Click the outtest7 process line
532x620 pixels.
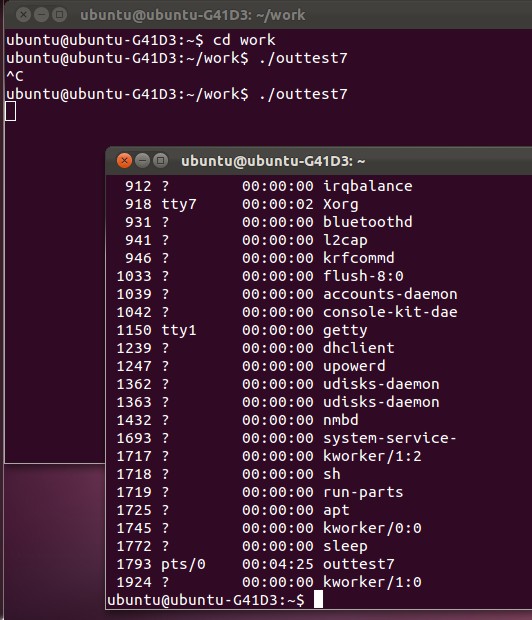pyautogui.click(x=256, y=564)
